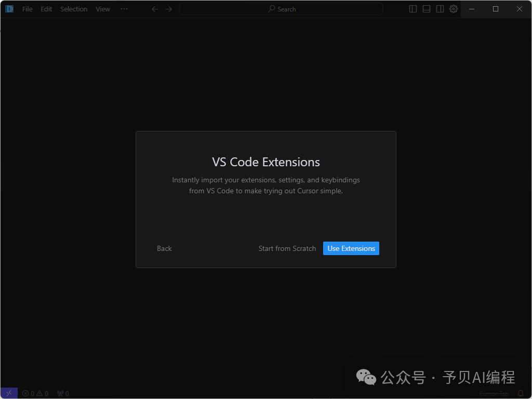532x399 pixels.
Task: Show errors and warnings in status bar
Action: pyautogui.click(x=35, y=394)
